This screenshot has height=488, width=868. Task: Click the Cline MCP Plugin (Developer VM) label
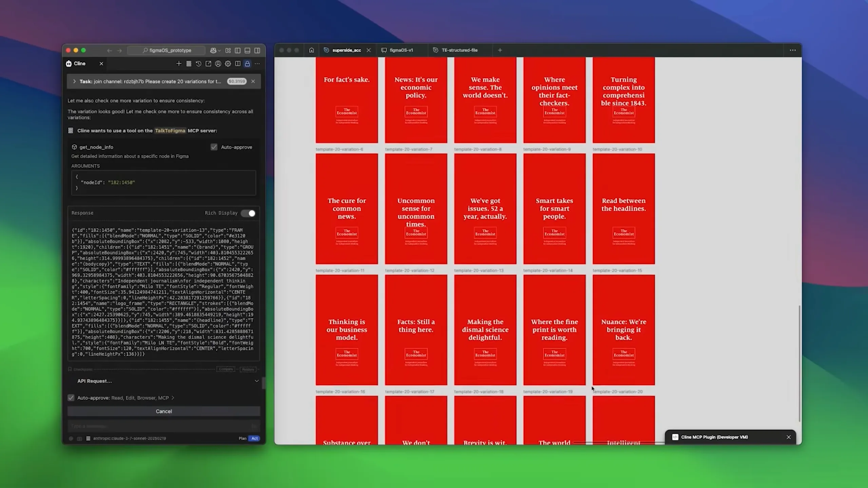(x=714, y=437)
